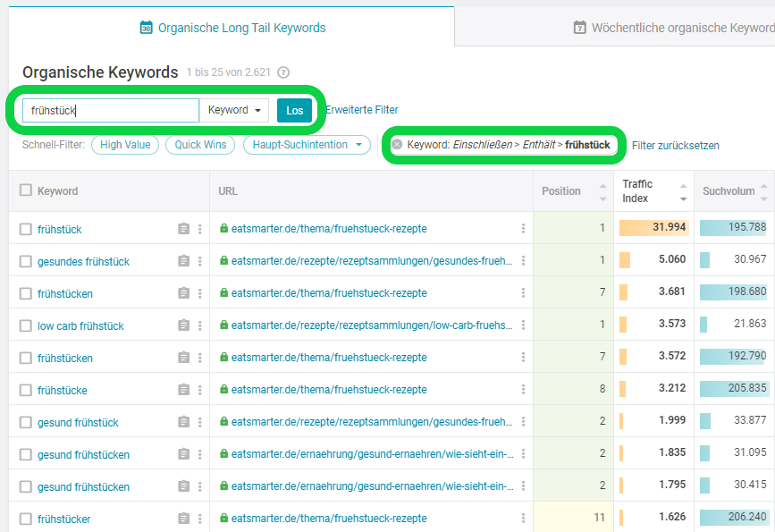Open URL options in the frühstück position 1 row
The height and width of the screenshot is (532, 775).
tap(523, 228)
